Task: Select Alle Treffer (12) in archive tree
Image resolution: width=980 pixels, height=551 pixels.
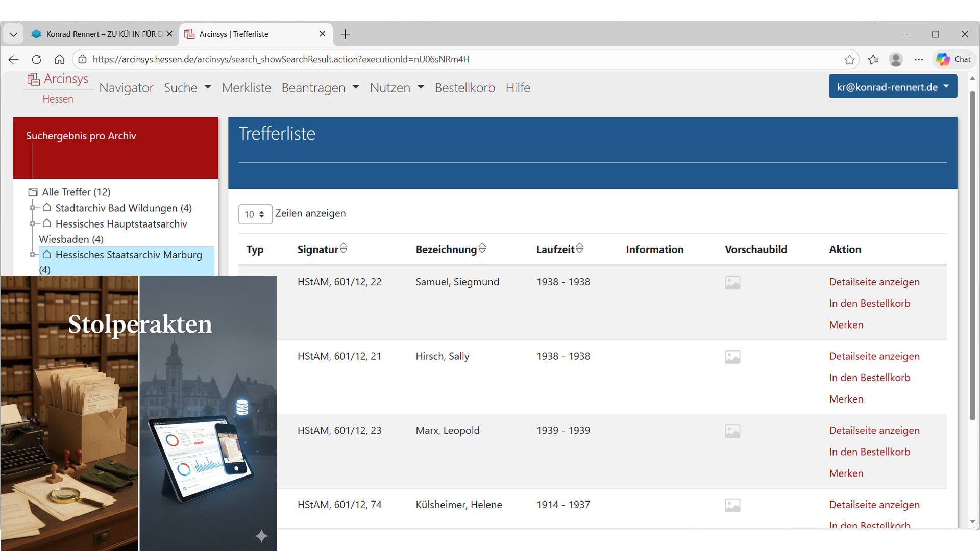Action: [76, 192]
